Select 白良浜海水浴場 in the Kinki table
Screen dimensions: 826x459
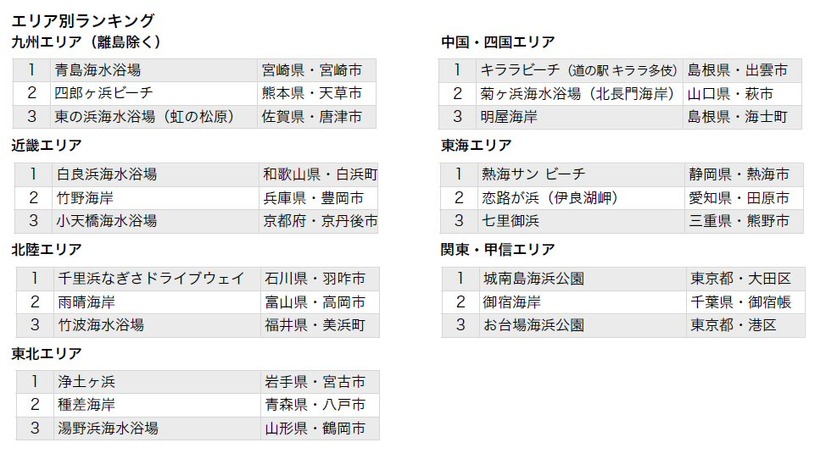tap(107, 174)
